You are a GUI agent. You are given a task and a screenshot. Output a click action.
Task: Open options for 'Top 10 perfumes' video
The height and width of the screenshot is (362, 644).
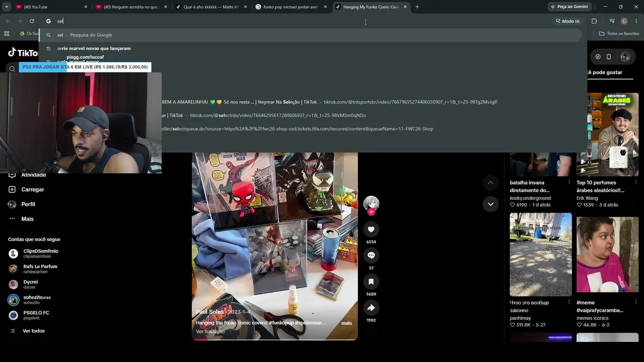[635, 182]
